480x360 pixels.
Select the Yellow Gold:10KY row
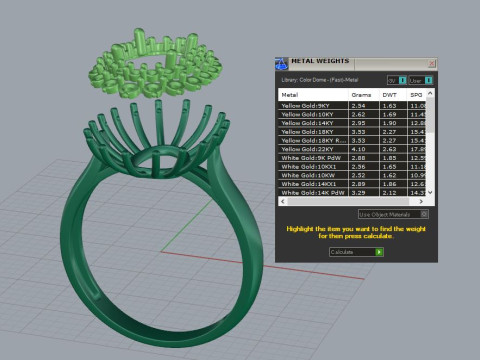(352, 114)
